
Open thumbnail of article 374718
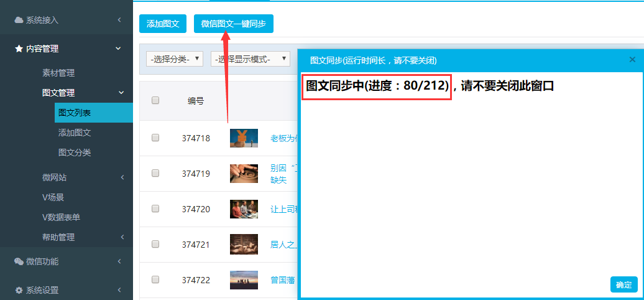pos(244,138)
